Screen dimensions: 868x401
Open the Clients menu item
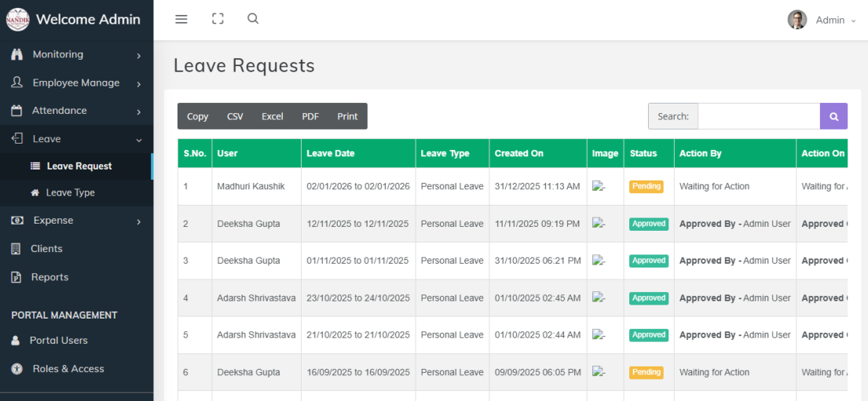[x=76, y=249]
